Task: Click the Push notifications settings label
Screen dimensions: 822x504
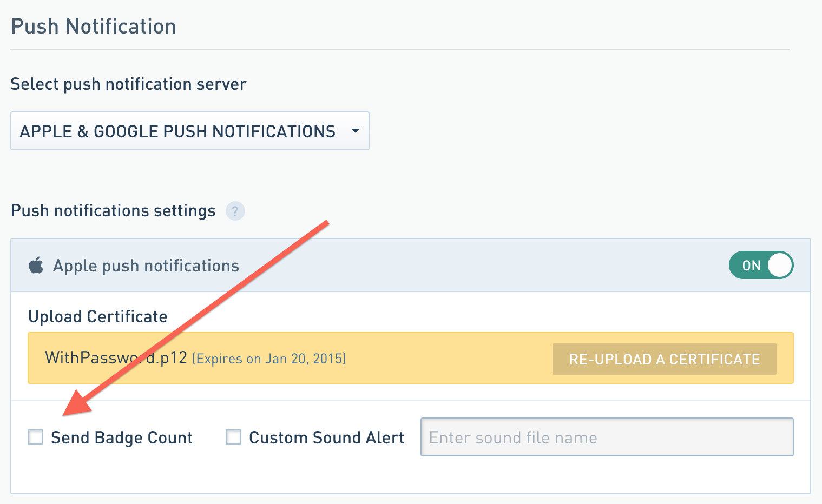Action: pos(113,211)
